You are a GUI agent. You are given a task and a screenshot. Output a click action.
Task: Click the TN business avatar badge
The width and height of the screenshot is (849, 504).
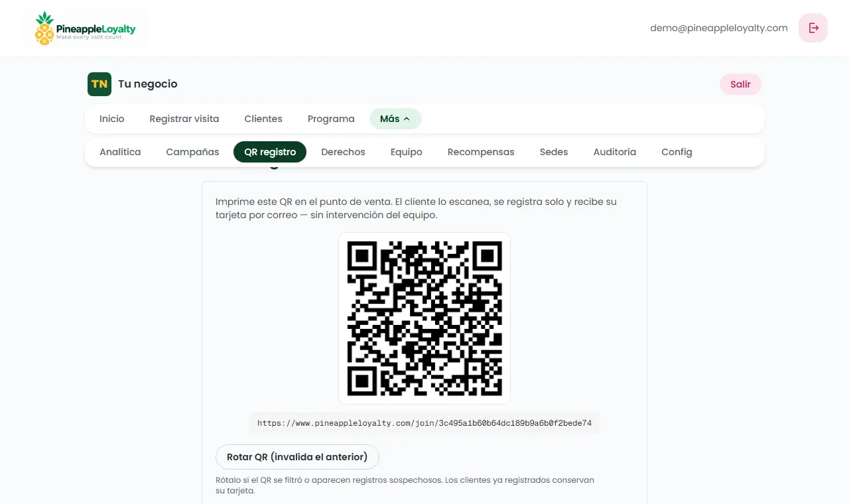click(99, 84)
